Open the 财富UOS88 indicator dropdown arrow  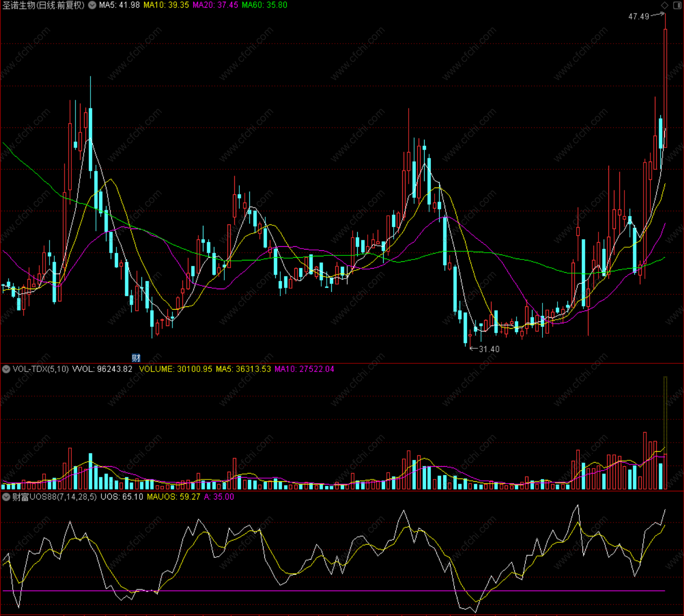6,497
